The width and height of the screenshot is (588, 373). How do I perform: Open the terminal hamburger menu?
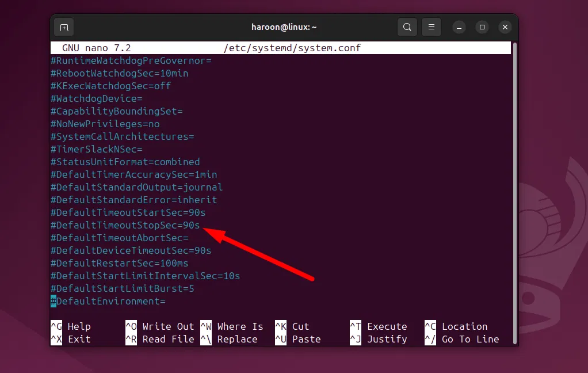point(431,27)
